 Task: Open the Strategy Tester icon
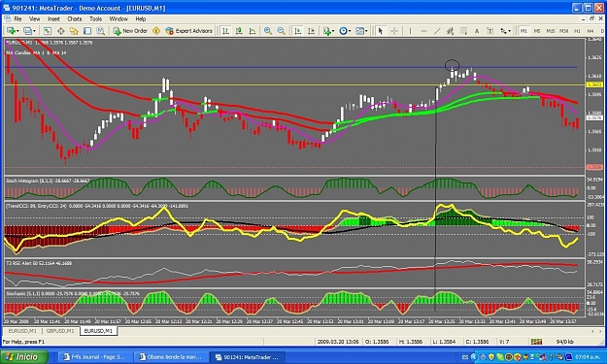tap(101, 31)
